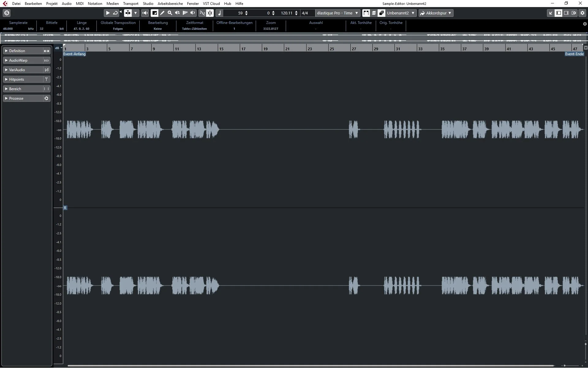The image size is (588, 368).
Task: Click the Steinberg hub icon at top left
Action: coord(7,13)
